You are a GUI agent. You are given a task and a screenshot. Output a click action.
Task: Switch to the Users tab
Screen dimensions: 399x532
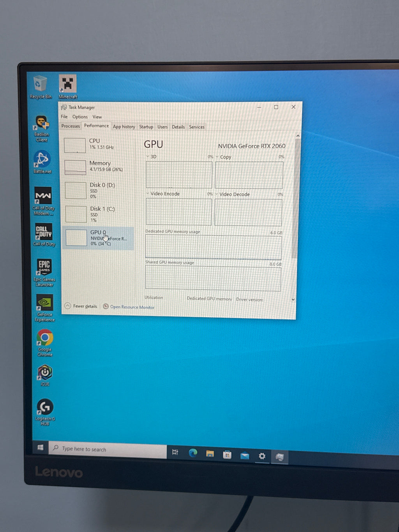(162, 127)
